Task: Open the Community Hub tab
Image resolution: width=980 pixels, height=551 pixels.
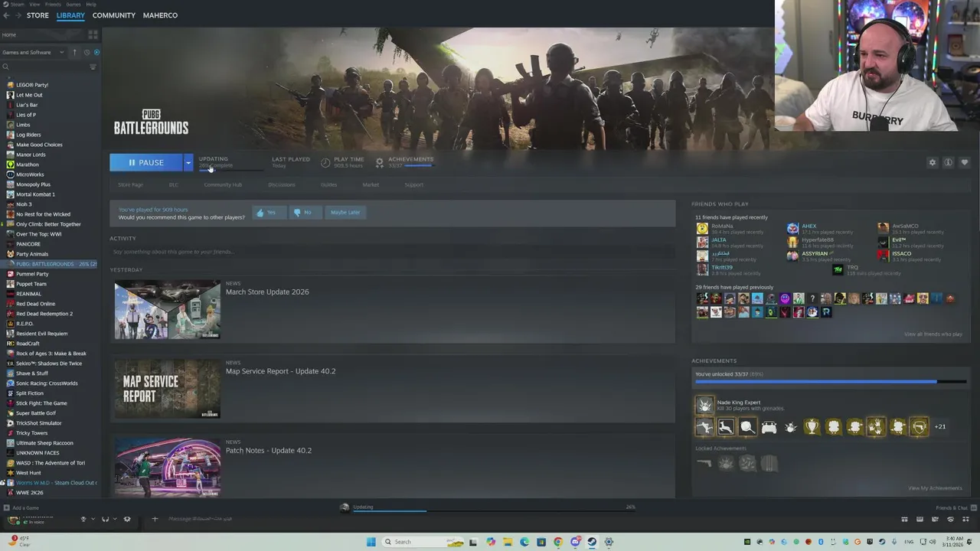Action: tap(223, 184)
